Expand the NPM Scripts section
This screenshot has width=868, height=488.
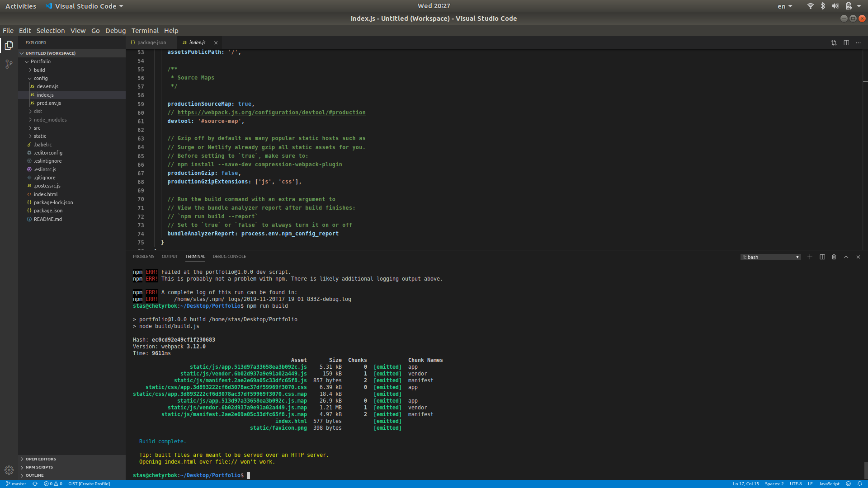(72, 467)
